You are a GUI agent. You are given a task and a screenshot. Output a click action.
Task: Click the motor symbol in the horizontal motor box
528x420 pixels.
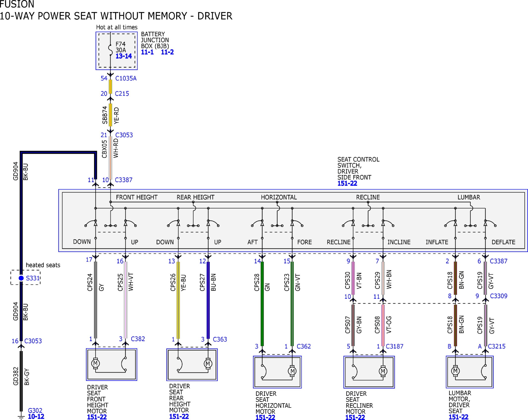point(292,371)
